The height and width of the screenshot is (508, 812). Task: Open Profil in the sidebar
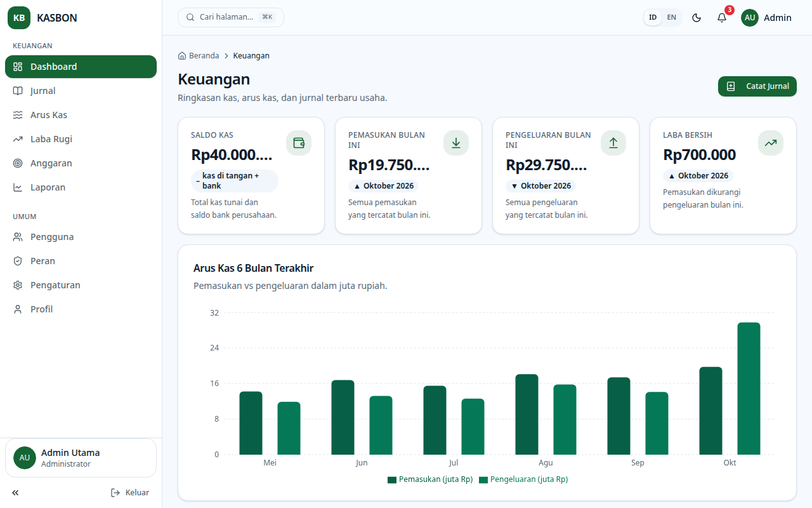coord(81,309)
